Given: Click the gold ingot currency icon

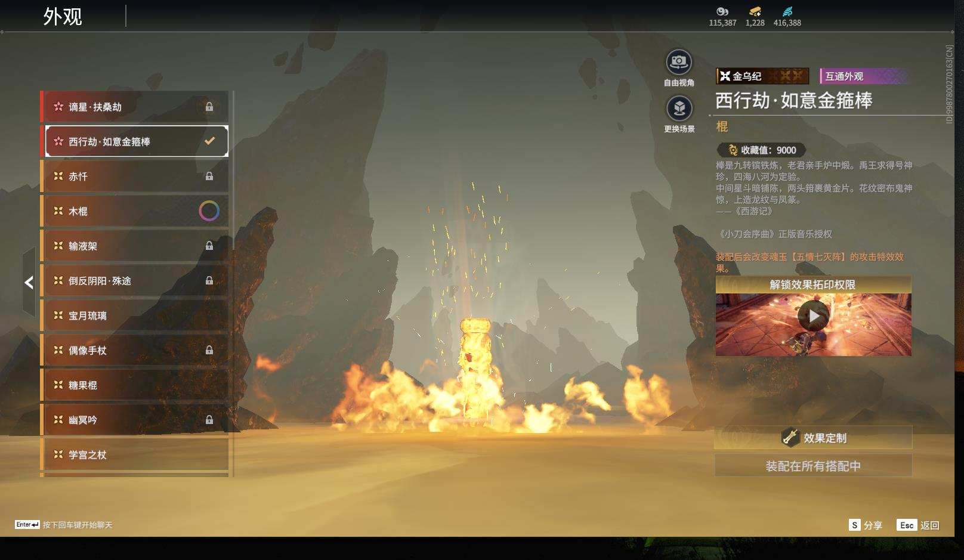Looking at the screenshot, I should pyautogui.click(x=755, y=11).
